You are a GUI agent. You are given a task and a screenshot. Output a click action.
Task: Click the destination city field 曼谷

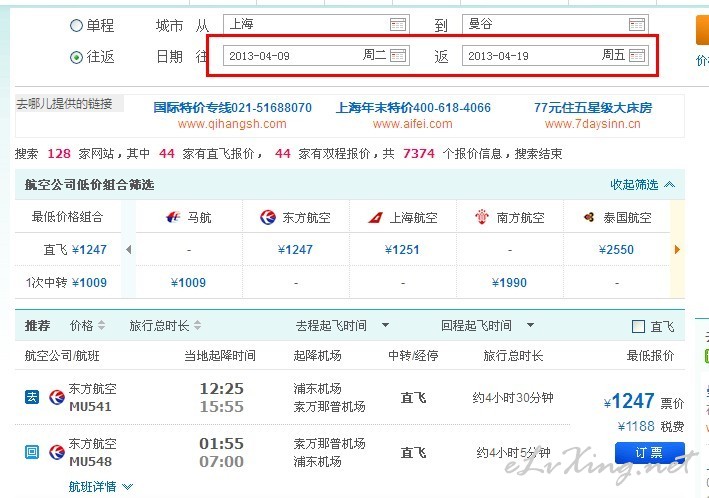coord(555,24)
